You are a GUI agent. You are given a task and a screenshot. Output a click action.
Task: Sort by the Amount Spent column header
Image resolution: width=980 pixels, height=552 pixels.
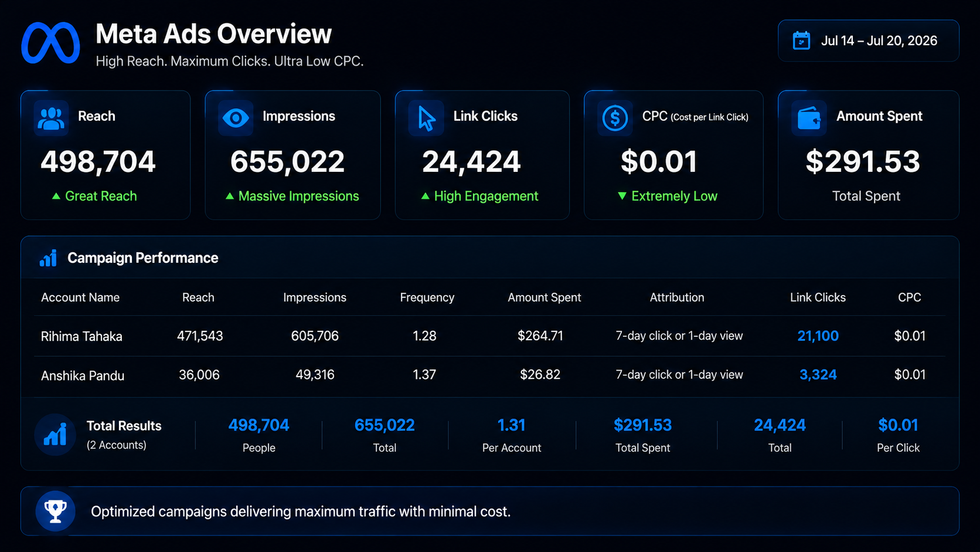[544, 297]
